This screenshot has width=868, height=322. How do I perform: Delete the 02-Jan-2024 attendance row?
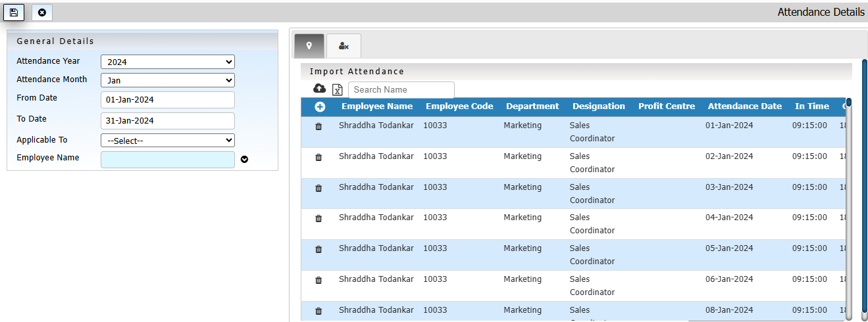coord(319,157)
